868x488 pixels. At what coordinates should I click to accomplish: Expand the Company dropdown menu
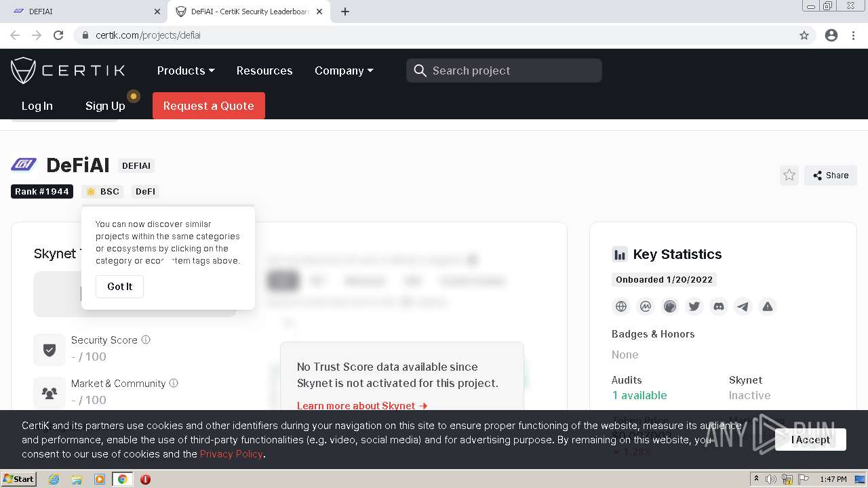click(x=344, y=70)
